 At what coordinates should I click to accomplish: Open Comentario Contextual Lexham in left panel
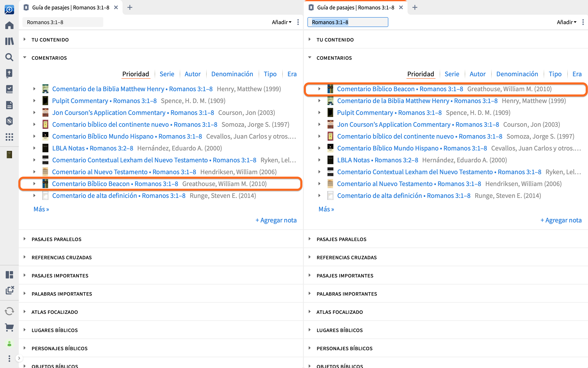[x=154, y=160]
